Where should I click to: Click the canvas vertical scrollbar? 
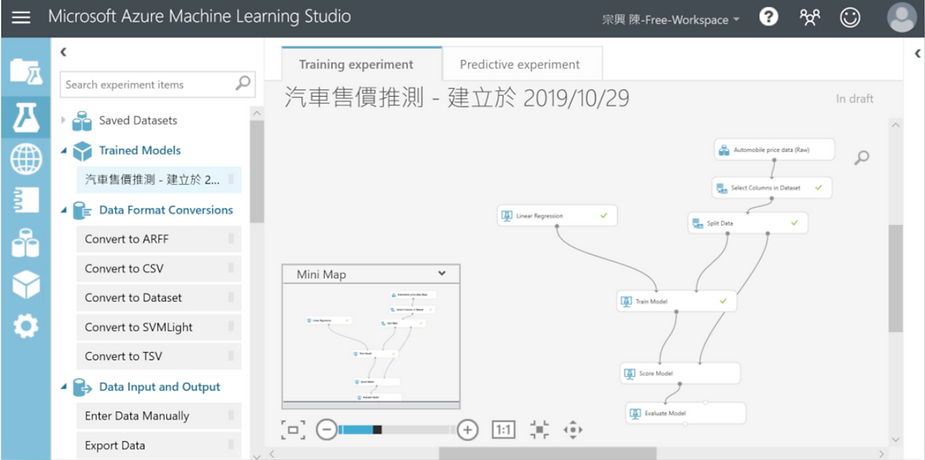click(896, 278)
